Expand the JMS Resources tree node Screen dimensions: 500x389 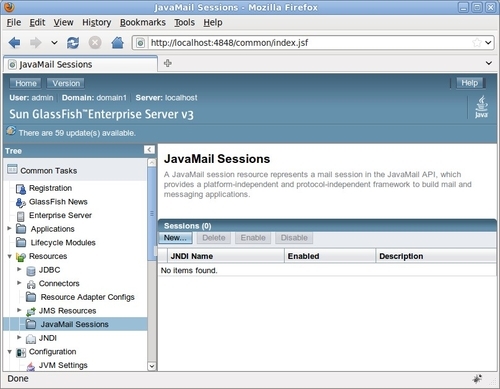19,310
